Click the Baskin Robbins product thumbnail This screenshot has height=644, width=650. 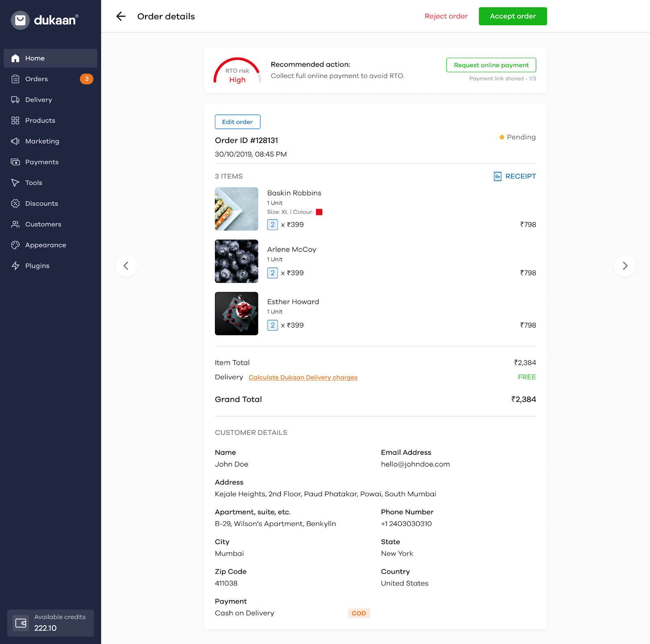236,209
